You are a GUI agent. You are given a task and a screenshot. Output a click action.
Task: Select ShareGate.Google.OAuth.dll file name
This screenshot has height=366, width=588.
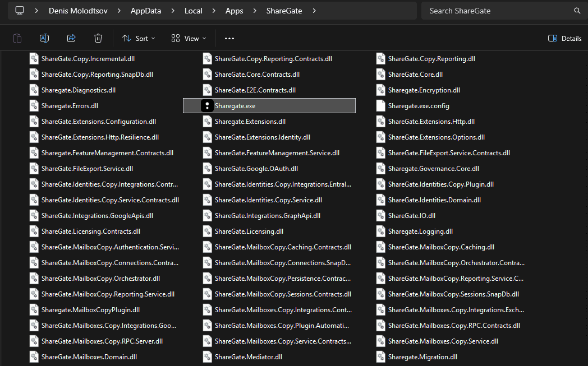coord(256,169)
